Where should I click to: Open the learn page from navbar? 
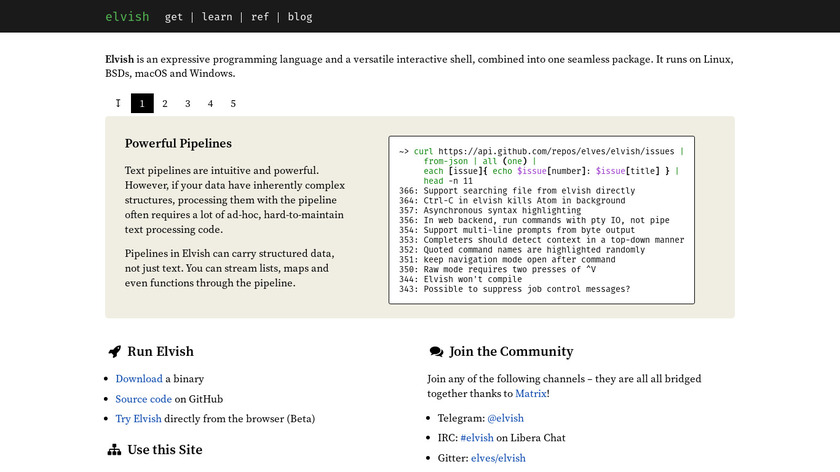click(217, 17)
